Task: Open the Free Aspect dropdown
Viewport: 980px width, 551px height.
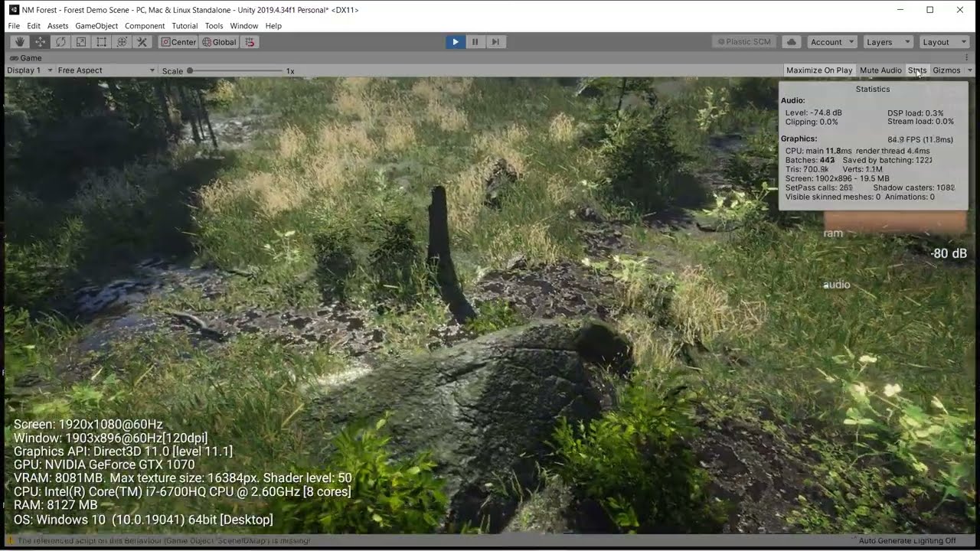Action: pyautogui.click(x=106, y=70)
